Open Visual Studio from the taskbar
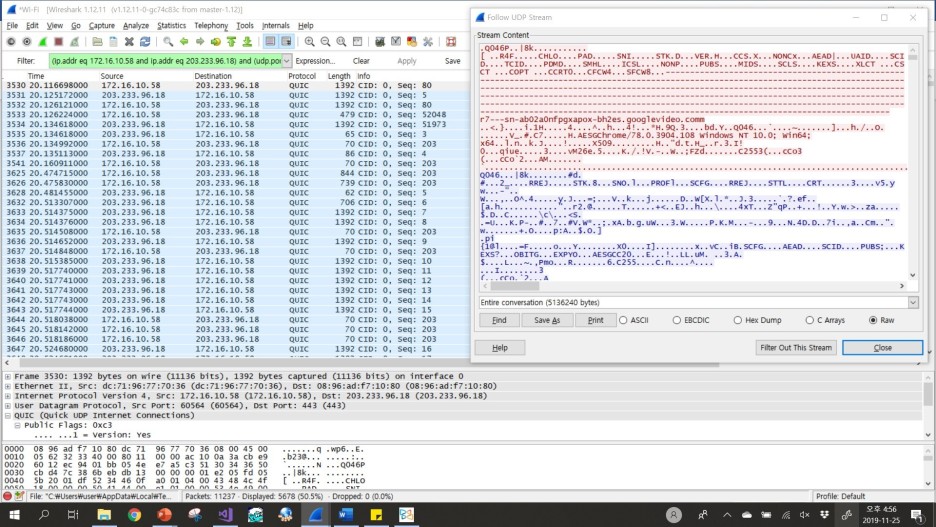Image resolution: width=936 pixels, height=527 pixels. tap(225, 515)
